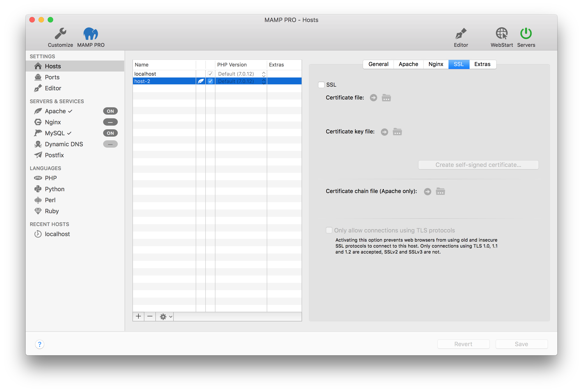
Task: Check Only allow connections using TLS protocols
Action: (329, 230)
